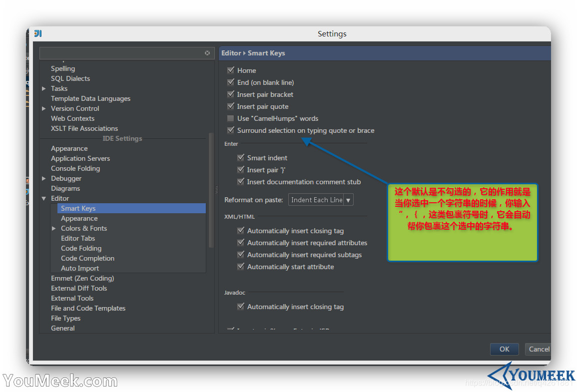Select Emmet (Zen Coding) item
This screenshot has width=577, height=392.
pos(82,278)
